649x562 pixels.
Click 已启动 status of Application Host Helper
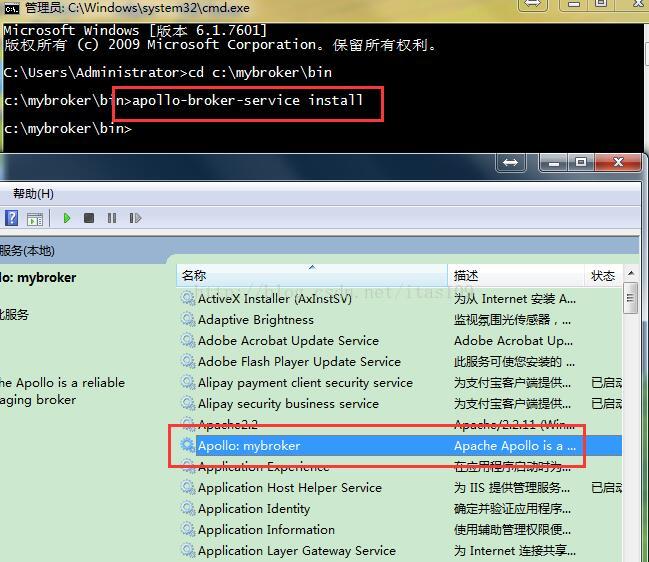pos(606,488)
